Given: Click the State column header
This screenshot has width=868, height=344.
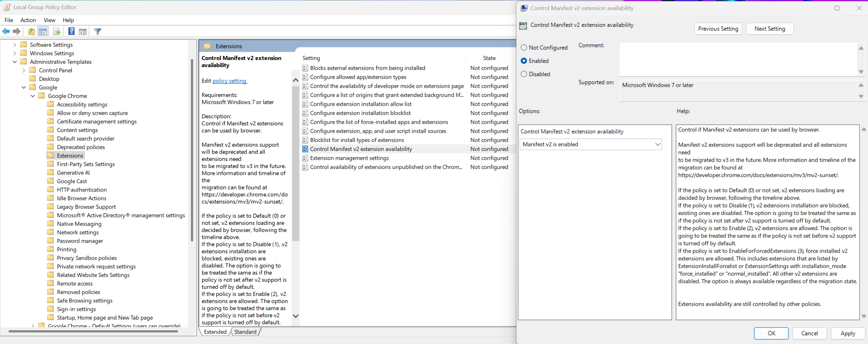Looking at the screenshot, I should [x=489, y=58].
